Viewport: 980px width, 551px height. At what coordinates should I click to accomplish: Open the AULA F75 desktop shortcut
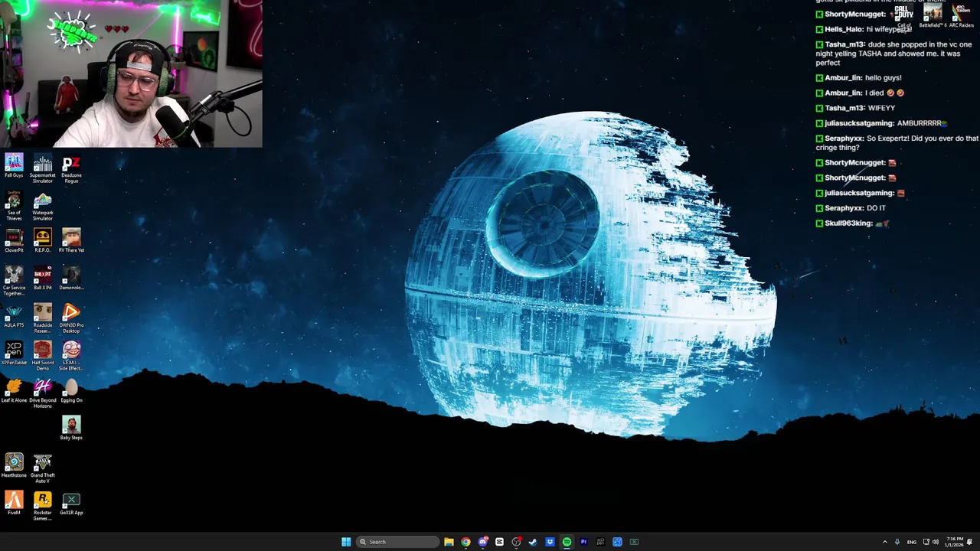pyautogui.click(x=14, y=315)
